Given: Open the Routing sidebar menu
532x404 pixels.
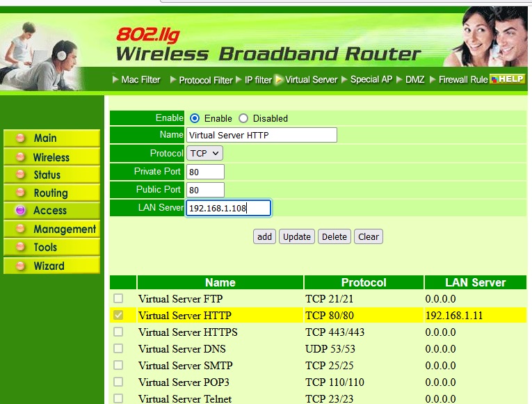Looking at the screenshot, I should click(x=51, y=193).
